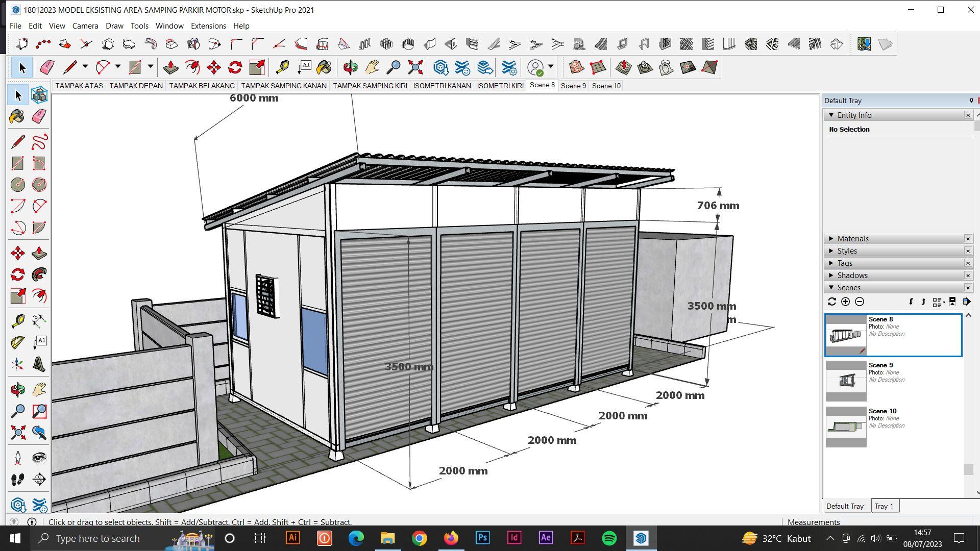Click the Update Scene refresh icon
980x551 pixels.
(x=832, y=302)
